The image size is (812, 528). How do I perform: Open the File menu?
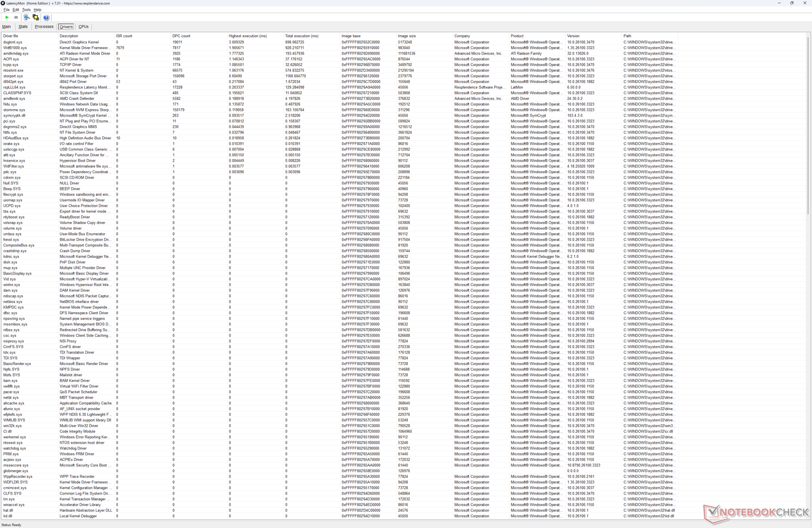point(7,10)
